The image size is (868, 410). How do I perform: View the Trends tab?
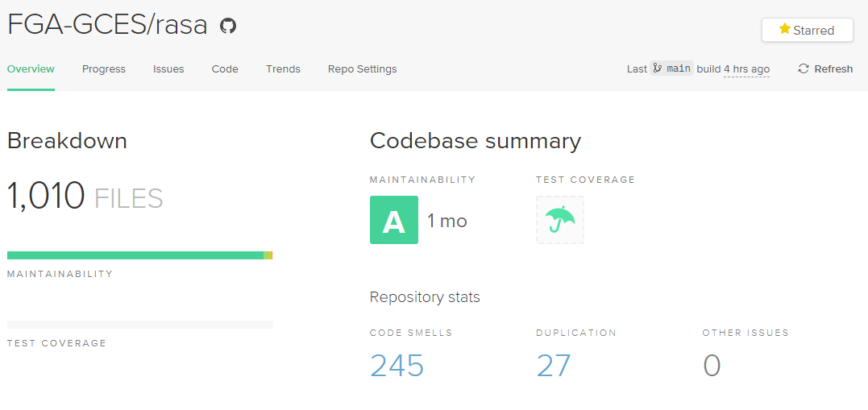tap(283, 69)
